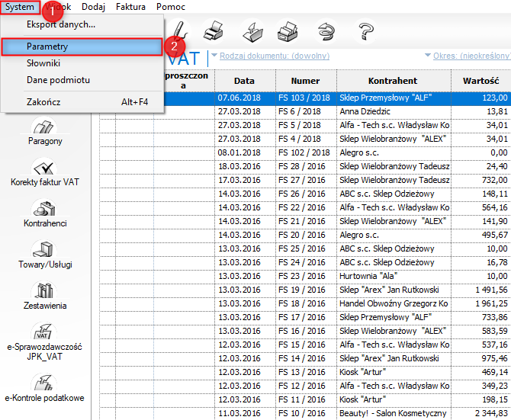
Task: Click date 08.01.2018 cell
Action: point(245,152)
